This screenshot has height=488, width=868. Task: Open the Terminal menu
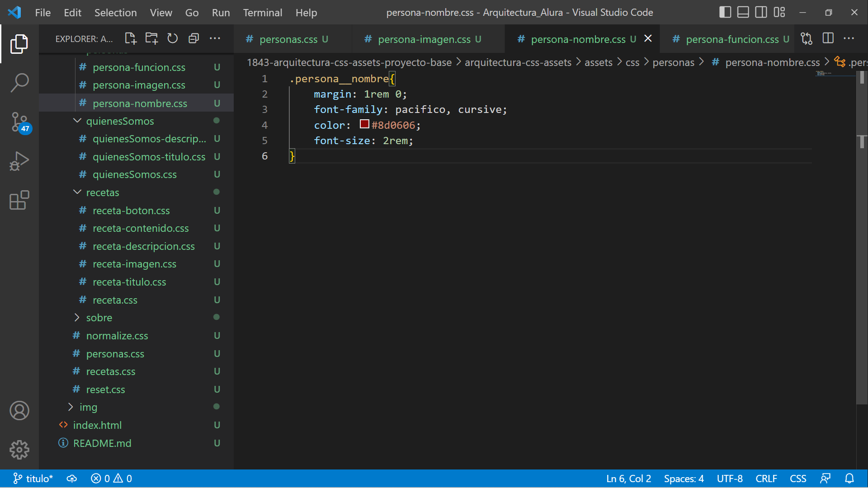263,12
